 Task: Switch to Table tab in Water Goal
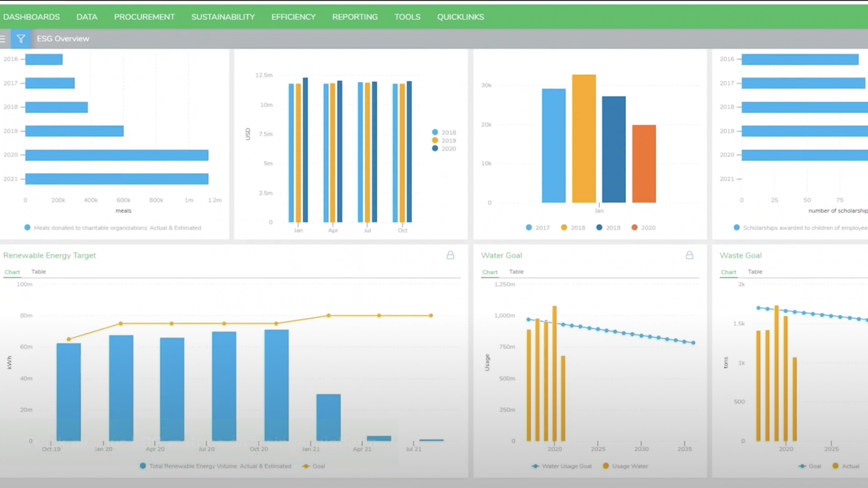coord(516,272)
